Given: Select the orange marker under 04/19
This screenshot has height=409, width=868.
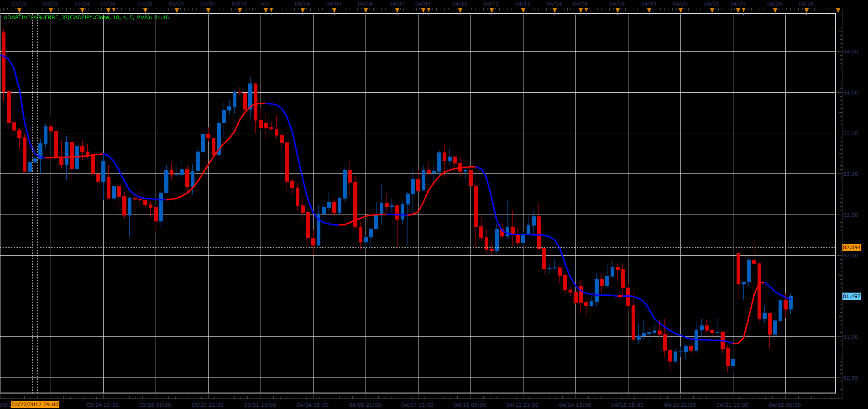Looking at the screenshot, I should tap(649, 10).
